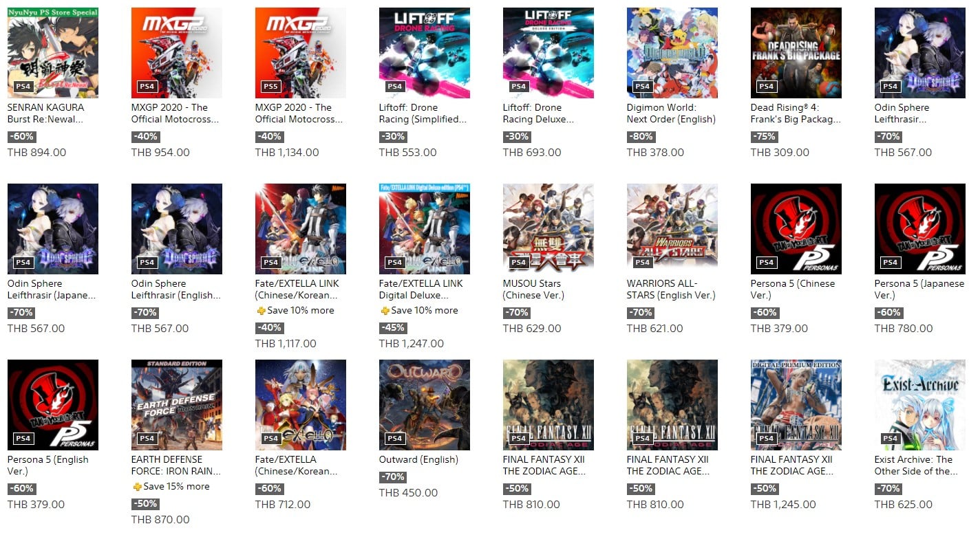
Task: Open the EARTH DEFENSE FORCE: IRON RAIN cover
Action: pos(177,405)
